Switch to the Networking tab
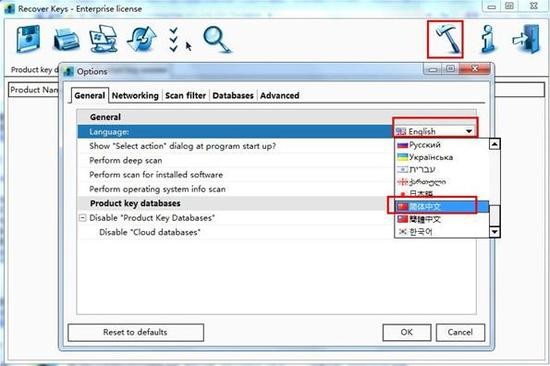The image size is (550, 366). [x=135, y=95]
